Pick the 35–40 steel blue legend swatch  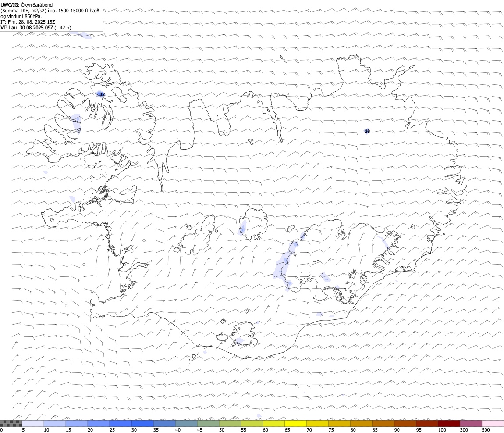(x=164, y=423)
